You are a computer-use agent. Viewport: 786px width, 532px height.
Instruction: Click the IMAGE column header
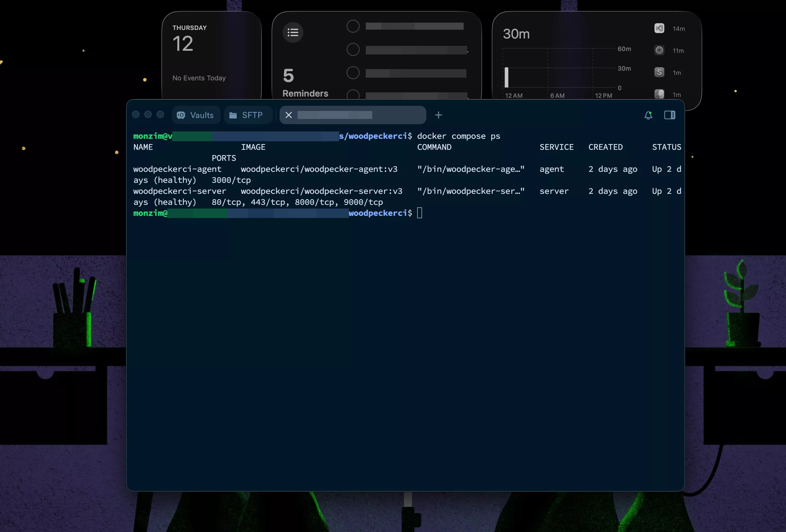point(253,147)
